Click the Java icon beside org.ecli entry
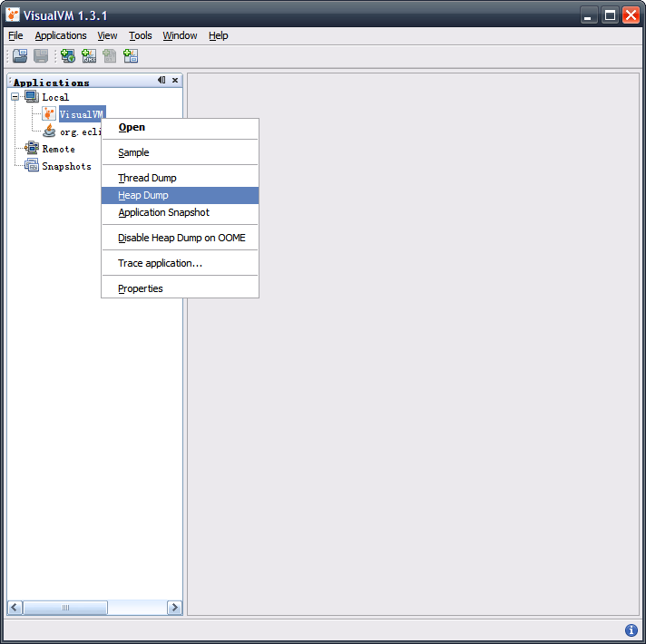The image size is (646, 644). [49, 131]
